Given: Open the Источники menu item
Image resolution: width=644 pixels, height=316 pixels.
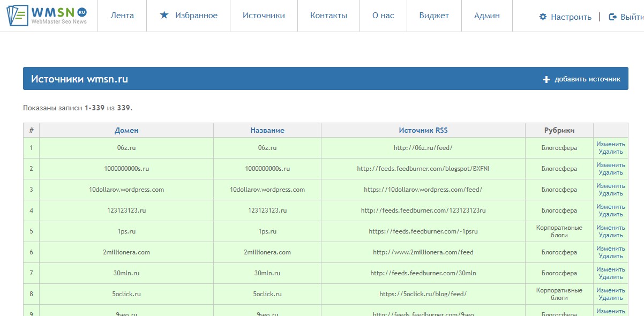Looking at the screenshot, I should click(264, 16).
